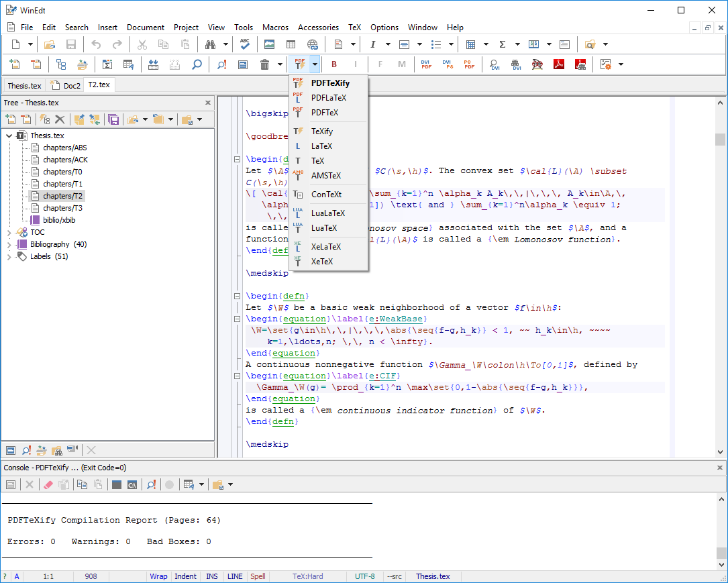Click the Cut scissors icon
Viewport: 728px width, 583px height.
[x=142, y=44]
